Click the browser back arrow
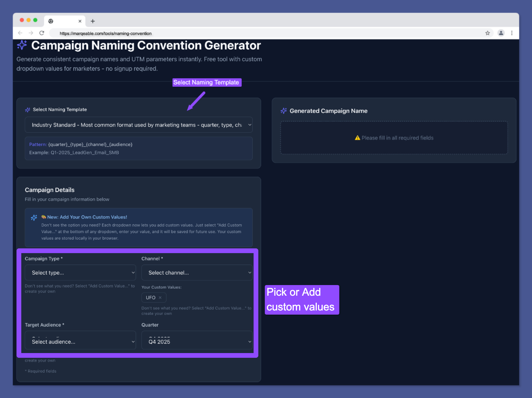Image resolution: width=532 pixels, height=398 pixels. (x=20, y=33)
